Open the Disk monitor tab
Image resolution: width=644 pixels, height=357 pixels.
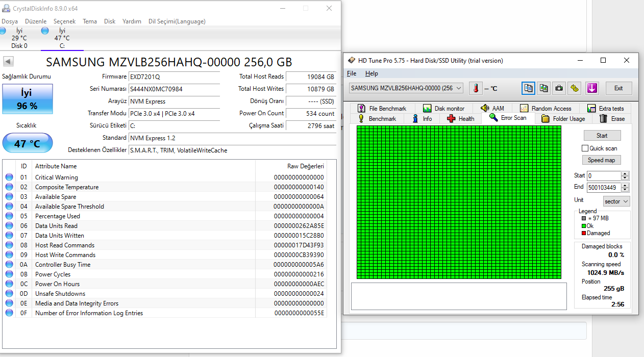coord(443,109)
